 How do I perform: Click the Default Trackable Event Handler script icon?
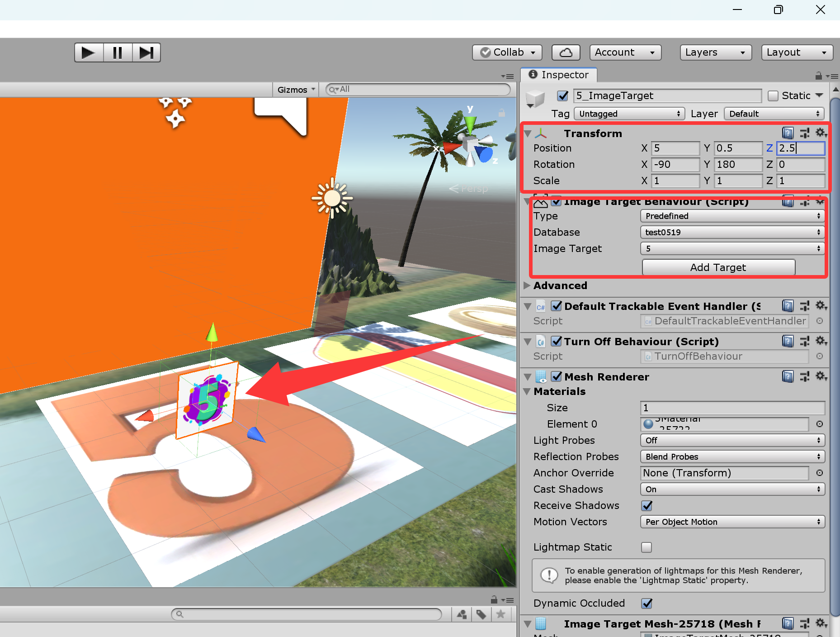click(541, 306)
